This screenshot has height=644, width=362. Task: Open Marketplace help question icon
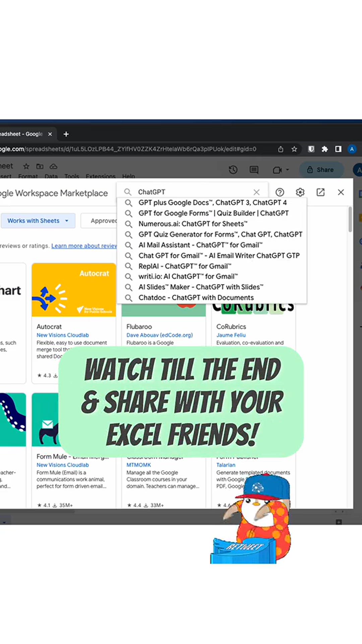280,192
